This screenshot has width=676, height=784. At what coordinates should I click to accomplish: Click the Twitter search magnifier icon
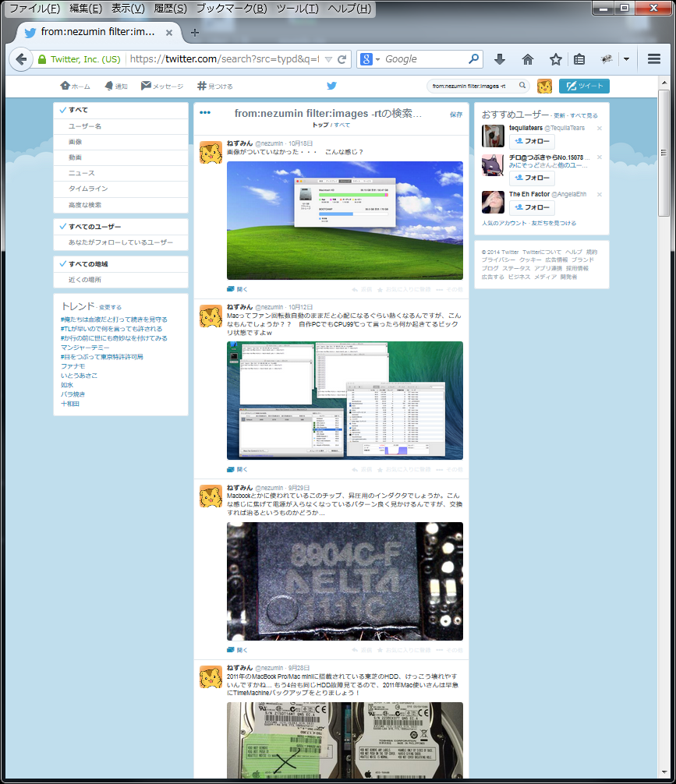click(x=522, y=86)
